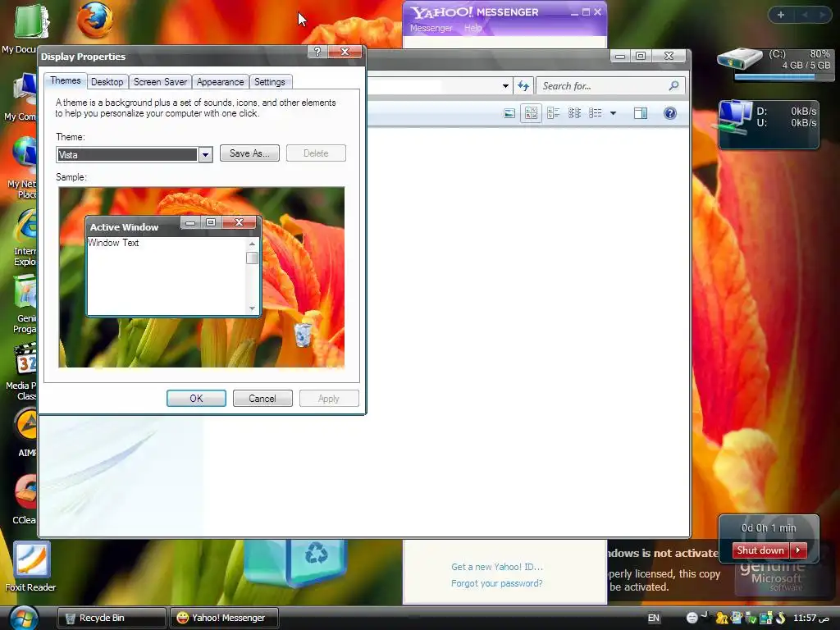Click the Shut down button on gadget
Image resolution: width=840 pixels, height=630 pixels.
point(760,550)
